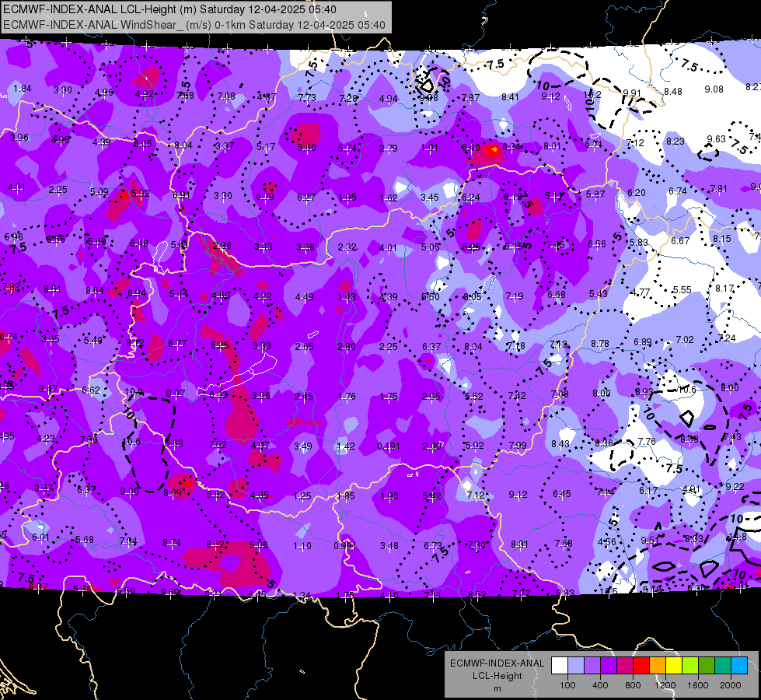Click the grid value 9.07
The height and width of the screenshot is (700, 761).
pyautogui.click(x=175, y=393)
